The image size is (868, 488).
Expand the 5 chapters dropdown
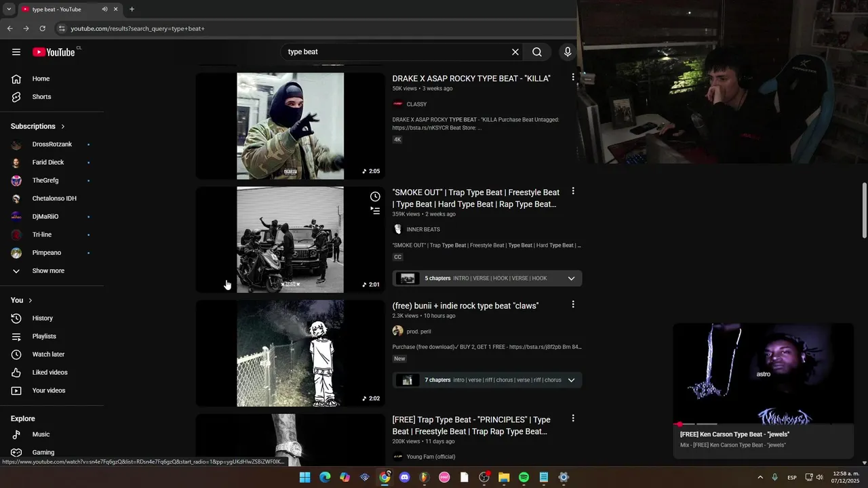[571, 279]
